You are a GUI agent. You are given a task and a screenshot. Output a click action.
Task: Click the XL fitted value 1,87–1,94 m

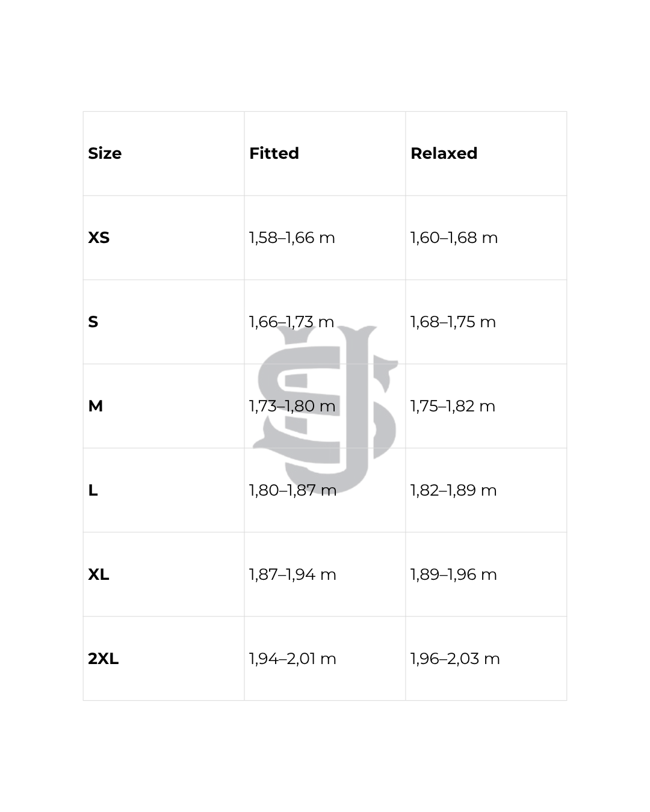pos(292,574)
